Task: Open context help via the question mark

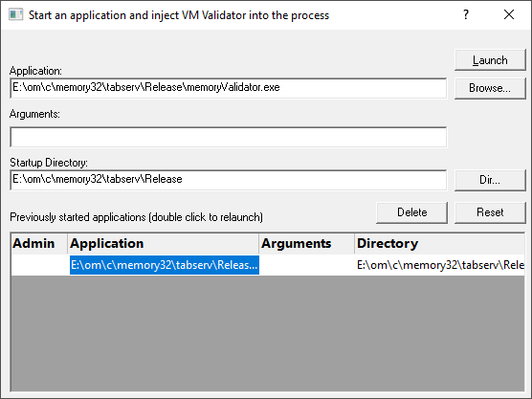Action: (x=466, y=14)
